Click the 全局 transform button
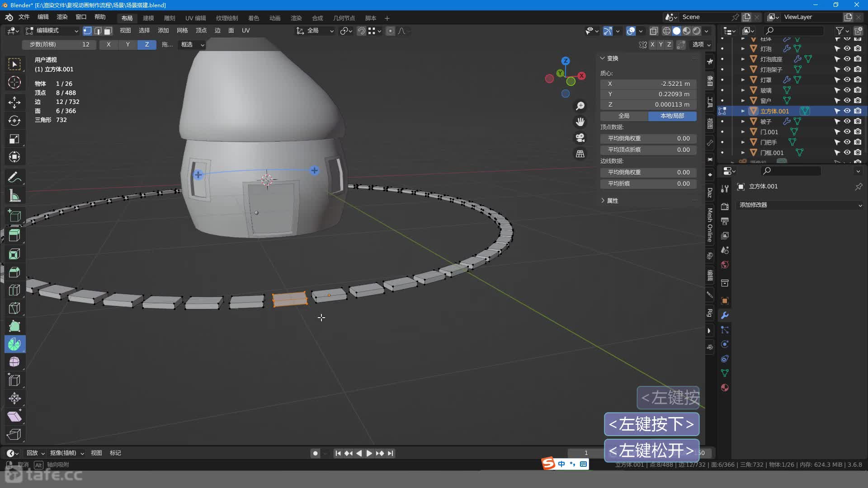The width and height of the screenshot is (868, 488). tap(624, 116)
